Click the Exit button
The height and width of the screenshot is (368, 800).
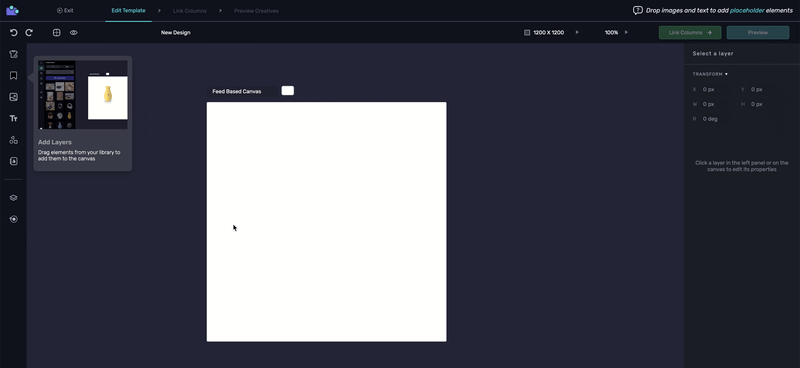click(x=65, y=10)
